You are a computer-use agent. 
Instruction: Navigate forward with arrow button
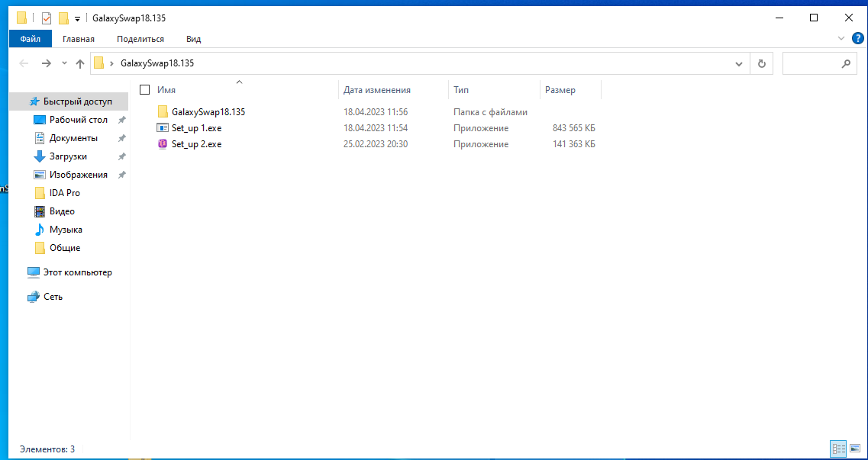pyautogui.click(x=46, y=63)
